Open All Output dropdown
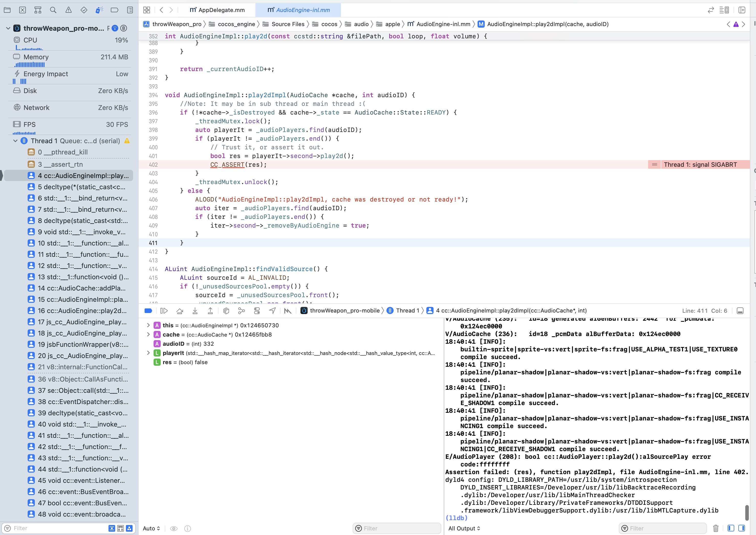 (x=464, y=528)
